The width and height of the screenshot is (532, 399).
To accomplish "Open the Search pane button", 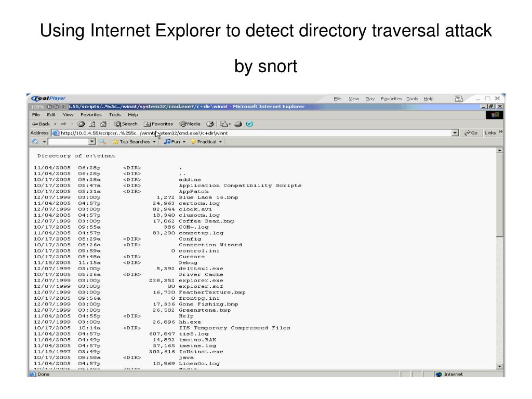I will pos(126,124).
